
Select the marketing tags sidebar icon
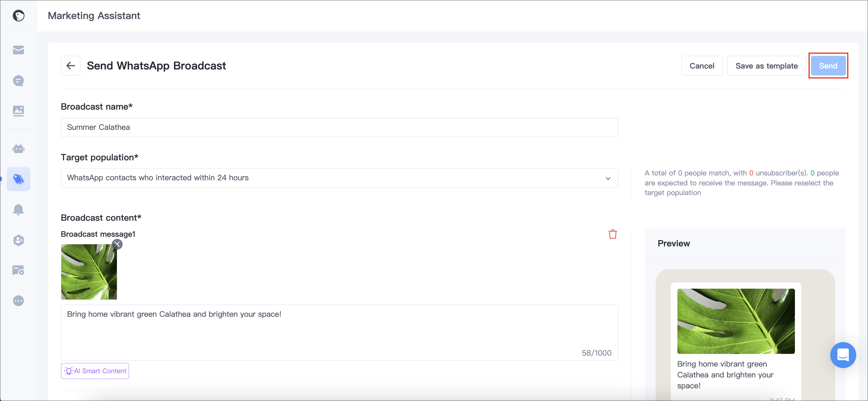18,179
